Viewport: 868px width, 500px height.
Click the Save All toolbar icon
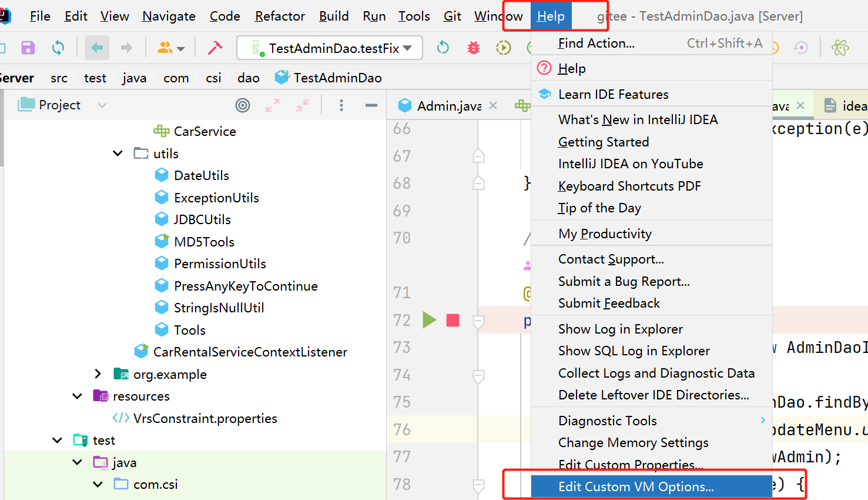28,48
